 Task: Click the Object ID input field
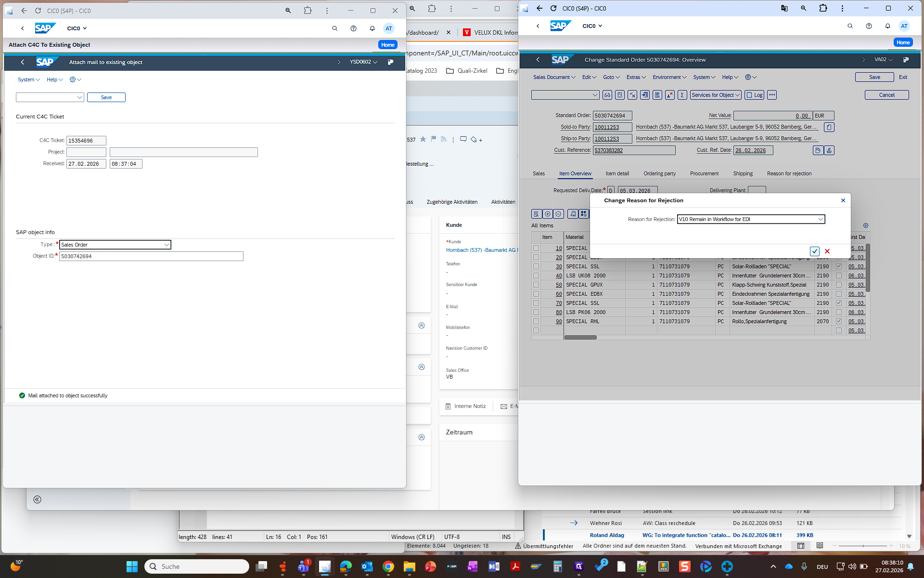(x=151, y=256)
